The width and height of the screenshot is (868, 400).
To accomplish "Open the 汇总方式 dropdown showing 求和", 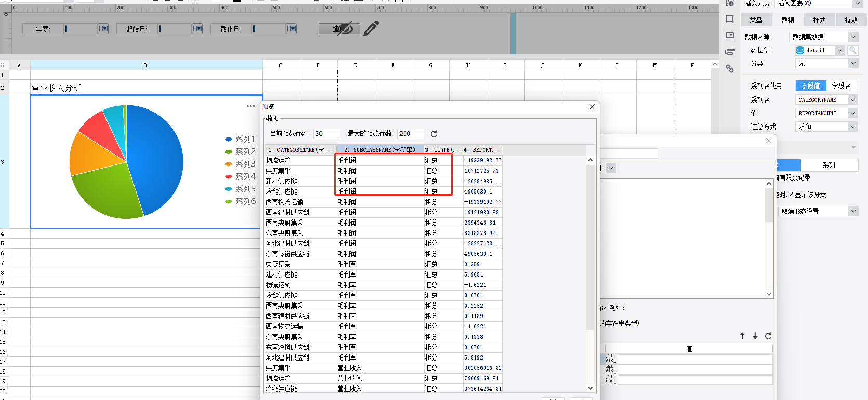I will [853, 127].
